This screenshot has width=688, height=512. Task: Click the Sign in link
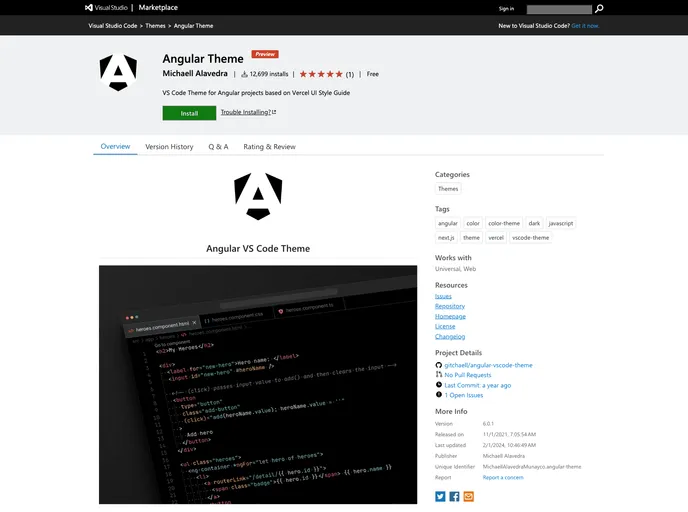(506, 9)
